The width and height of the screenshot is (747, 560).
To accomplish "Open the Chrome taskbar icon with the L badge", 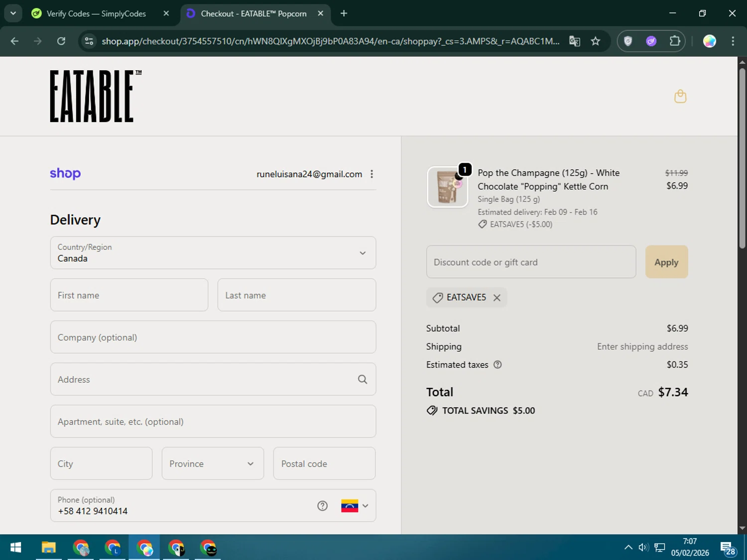I will coord(113,548).
